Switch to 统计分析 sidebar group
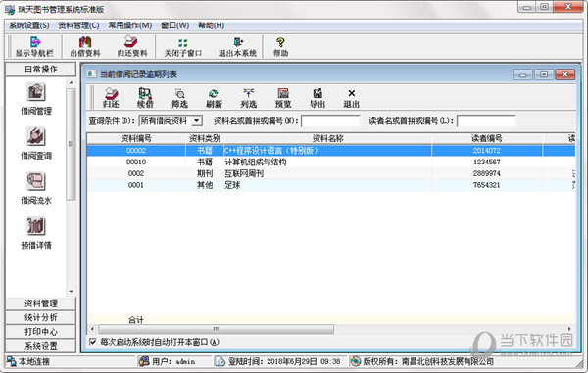 pos(41,317)
